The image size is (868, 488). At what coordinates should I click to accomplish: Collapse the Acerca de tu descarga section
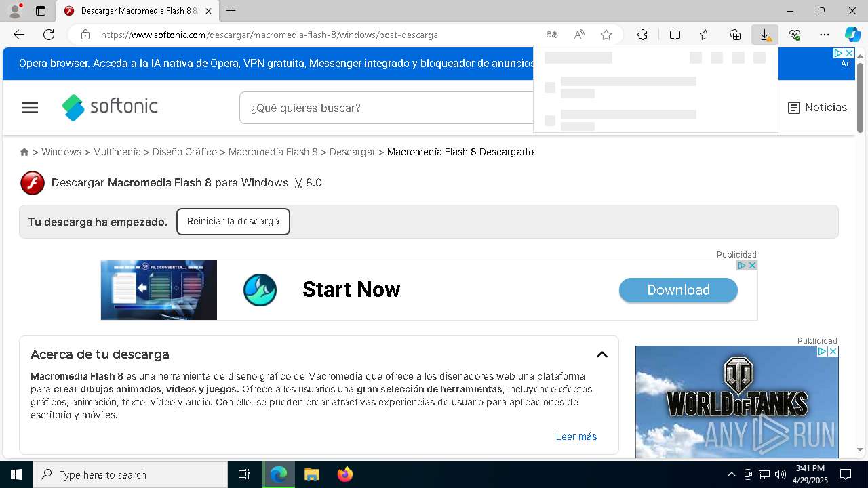coord(601,354)
